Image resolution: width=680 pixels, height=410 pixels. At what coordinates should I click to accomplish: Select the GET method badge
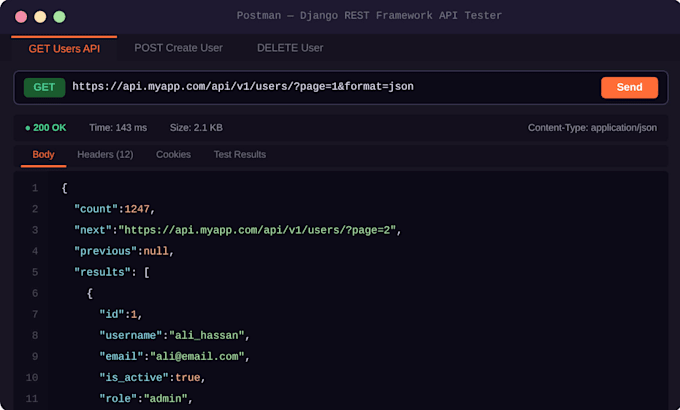pyautogui.click(x=44, y=87)
